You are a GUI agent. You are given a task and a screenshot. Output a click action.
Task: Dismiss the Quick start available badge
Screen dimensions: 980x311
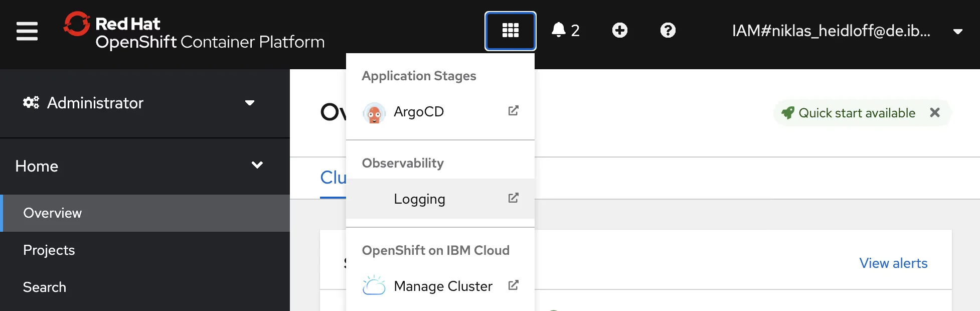coord(935,113)
